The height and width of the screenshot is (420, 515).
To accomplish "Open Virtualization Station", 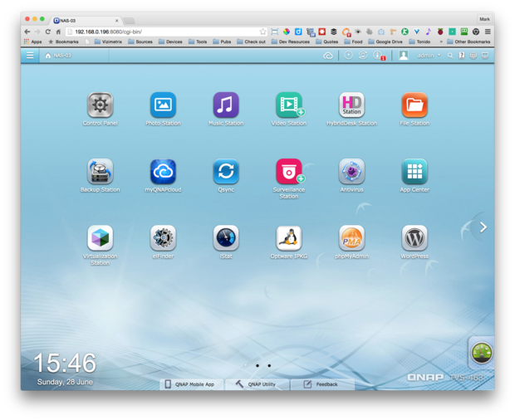I will pyautogui.click(x=101, y=238).
